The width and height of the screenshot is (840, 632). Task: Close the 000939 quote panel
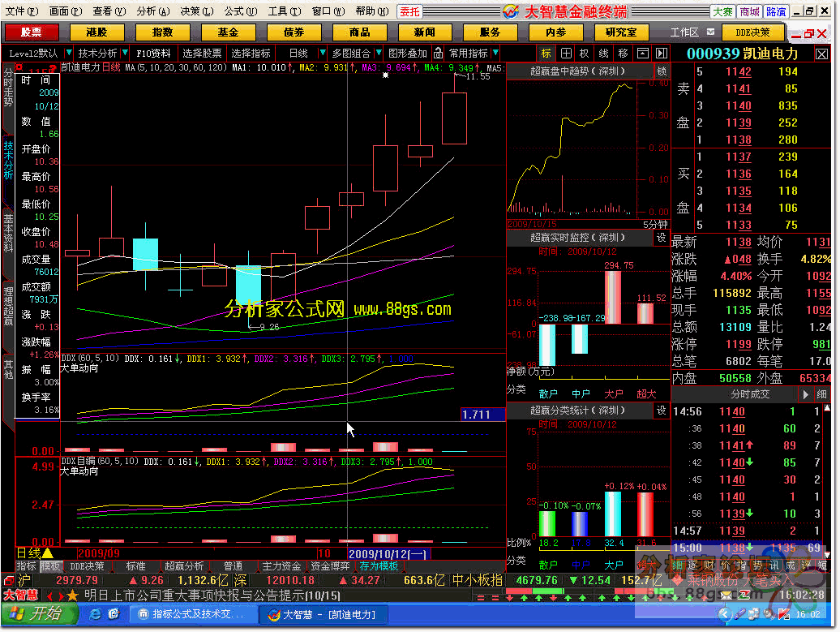click(822, 54)
